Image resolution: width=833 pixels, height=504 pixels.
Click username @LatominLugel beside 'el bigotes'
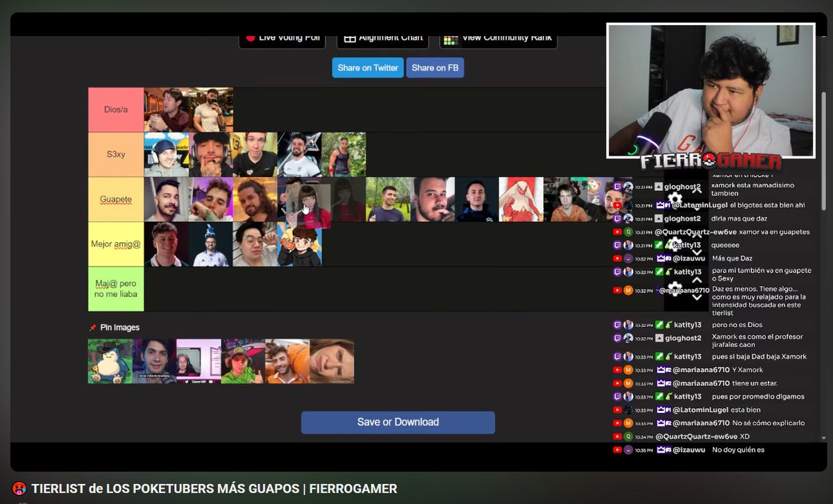[x=698, y=205]
